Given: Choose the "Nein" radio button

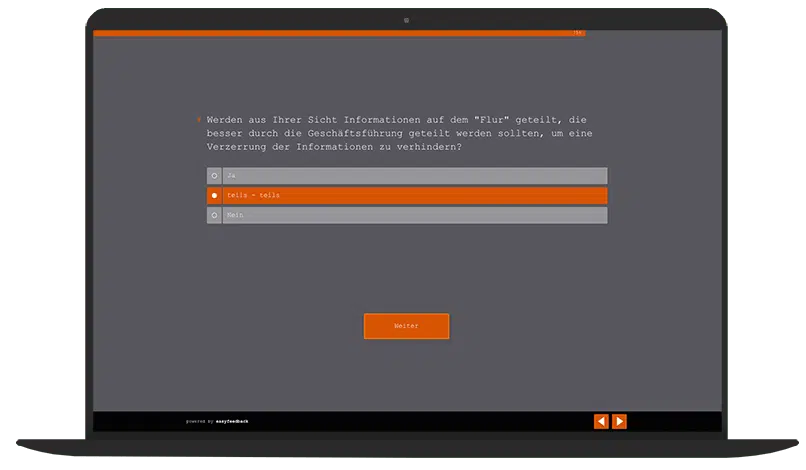Looking at the screenshot, I should pos(214,215).
